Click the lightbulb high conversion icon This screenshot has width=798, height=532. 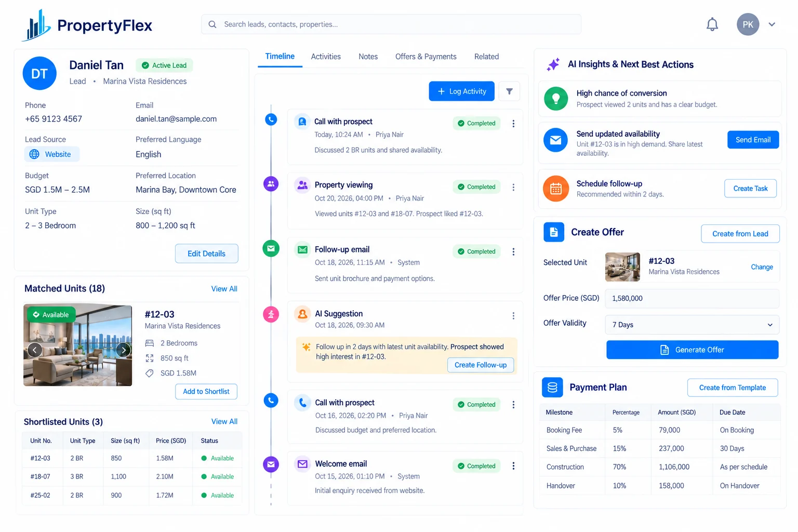(556, 99)
